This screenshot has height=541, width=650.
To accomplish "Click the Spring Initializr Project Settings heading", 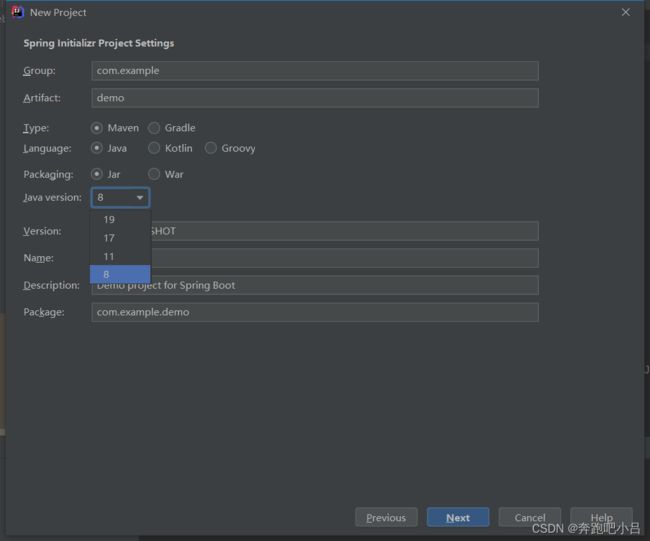I will [99, 44].
